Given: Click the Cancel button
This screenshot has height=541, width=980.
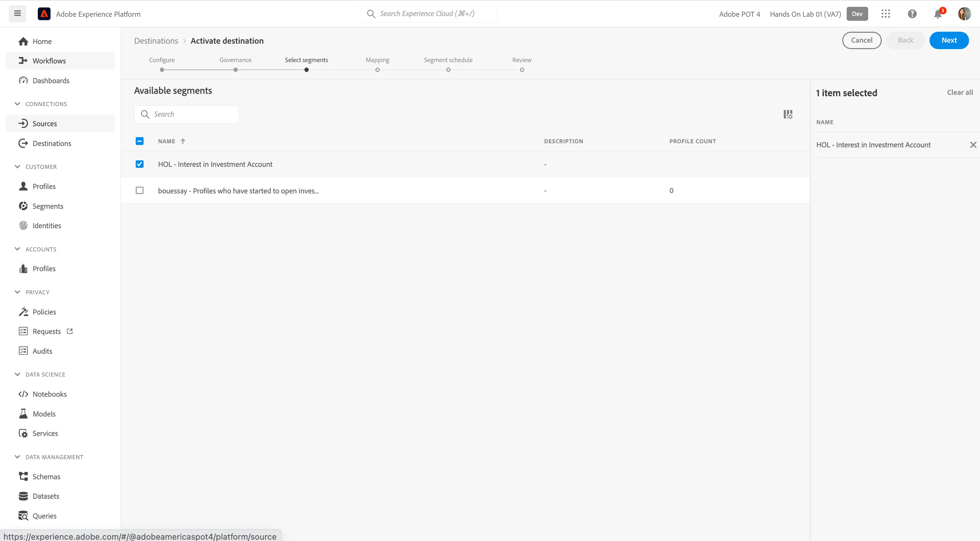Looking at the screenshot, I should pyautogui.click(x=862, y=40).
